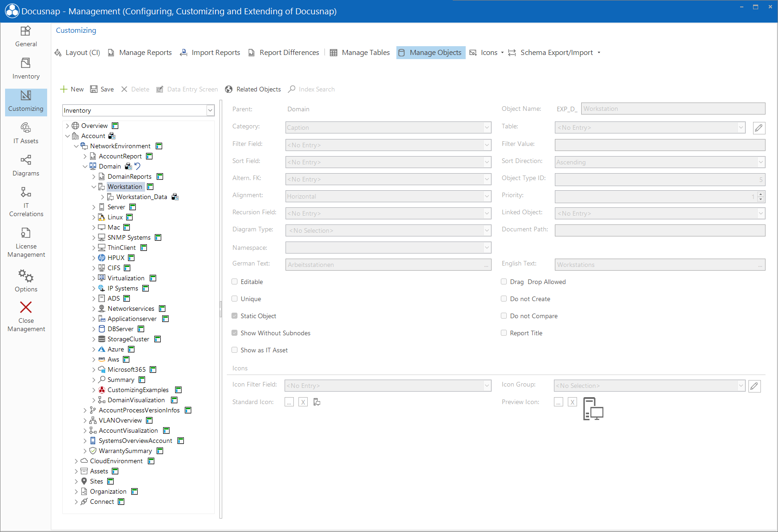The image size is (778, 532).
Task: Click the pencil icon beside Table field
Action: point(759,128)
